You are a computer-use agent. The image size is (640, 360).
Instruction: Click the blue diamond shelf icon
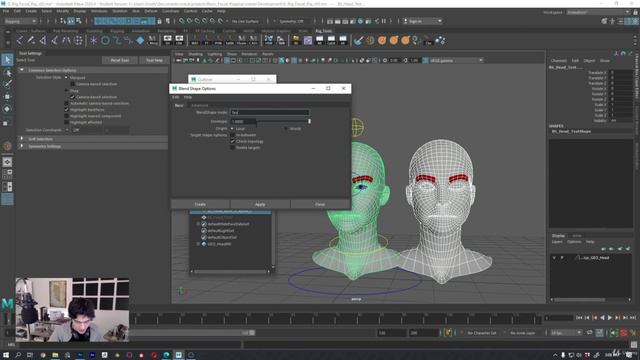click(140, 40)
